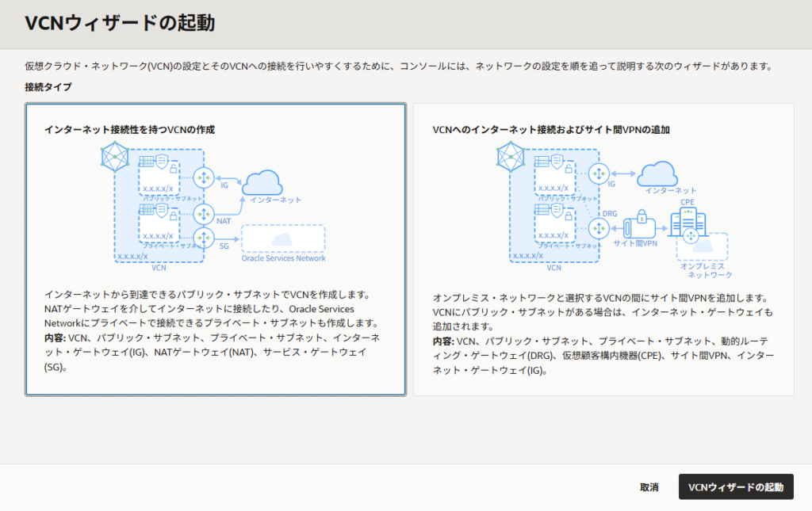Click the VCN hexagon icon in left card
The height and width of the screenshot is (511, 812).
coord(115,158)
